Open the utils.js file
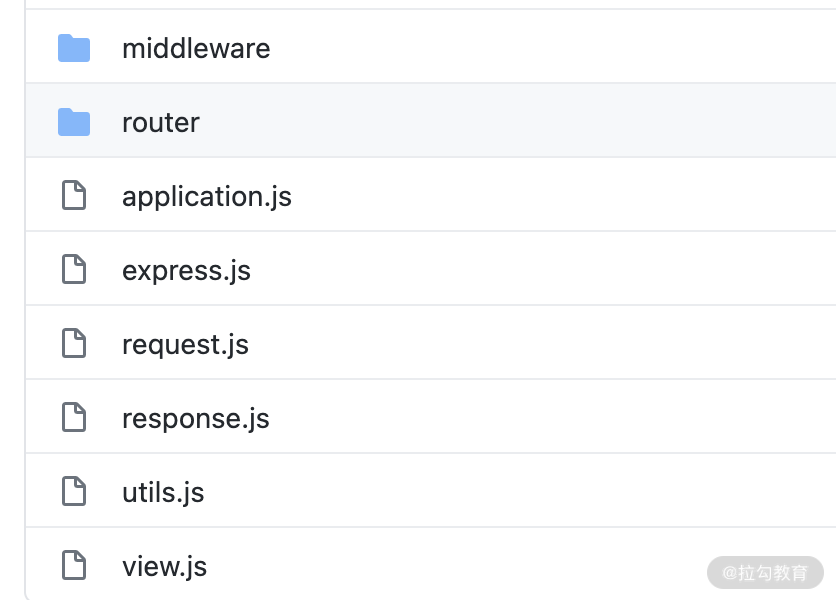836x600 pixels. click(163, 493)
